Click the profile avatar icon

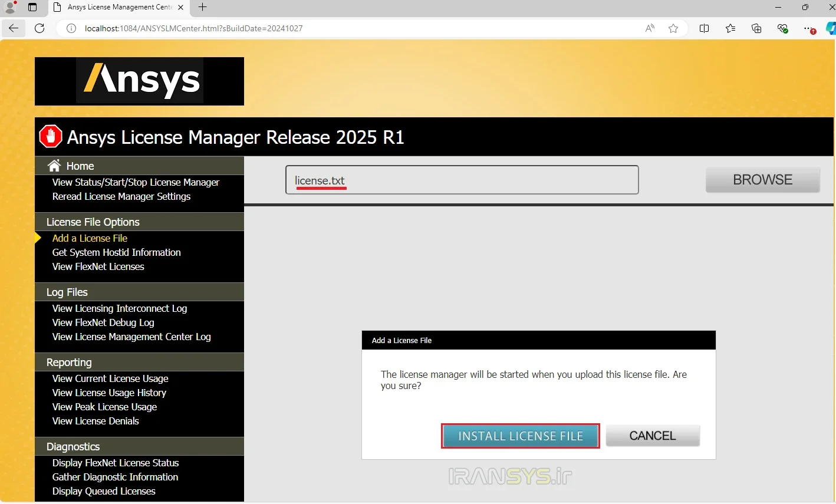10,7
